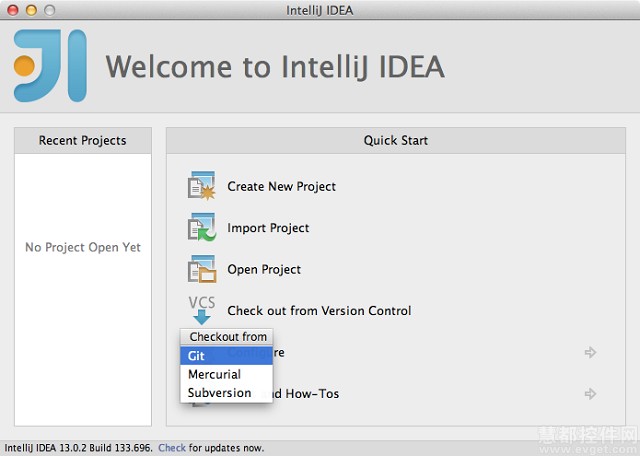This screenshot has width=640, height=456.
Task: Click the Open Project folder icon
Action: coord(202,269)
